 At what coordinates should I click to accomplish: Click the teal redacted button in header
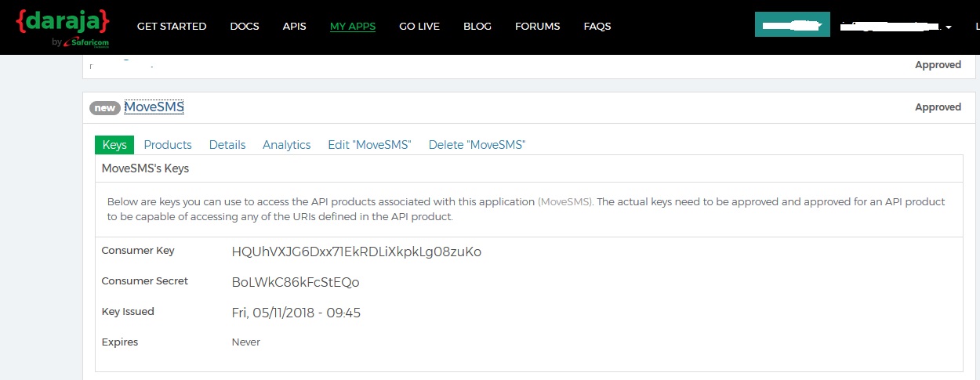[792, 24]
